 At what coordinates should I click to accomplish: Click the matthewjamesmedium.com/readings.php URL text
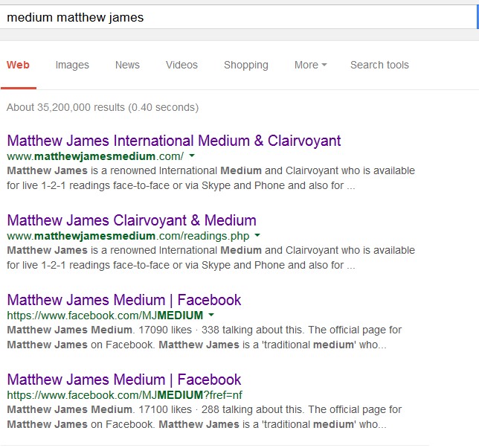click(x=128, y=236)
